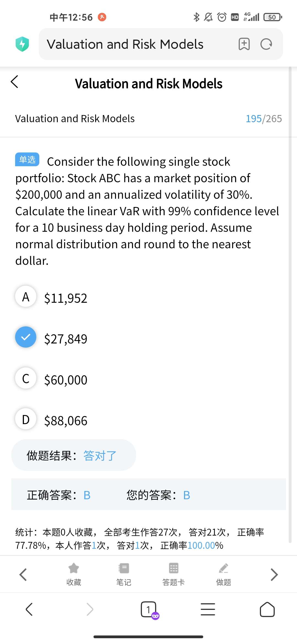Go to next question arrow
This screenshot has width=297, height=644.
[x=274, y=574]
